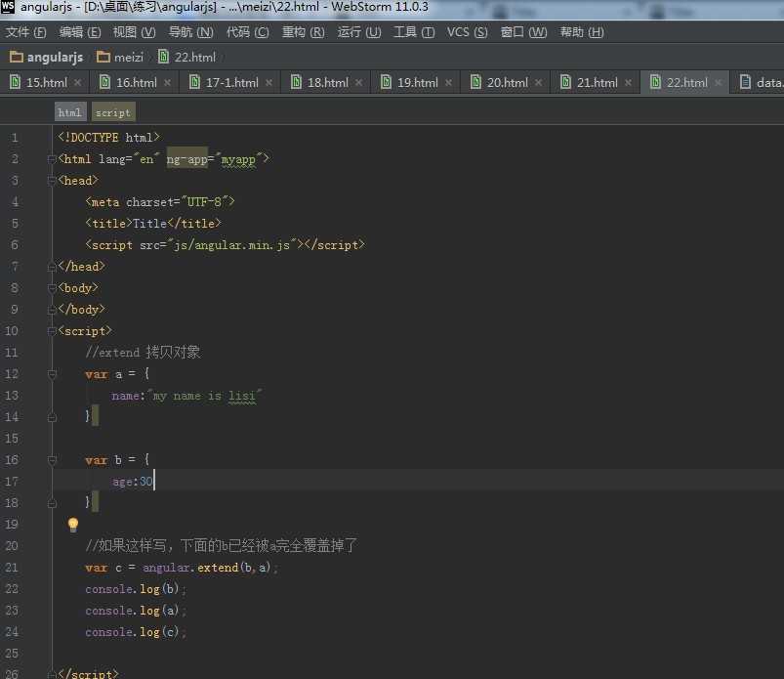
Task: Collapse the var a object fold line 12
Action: click(52, 374)
